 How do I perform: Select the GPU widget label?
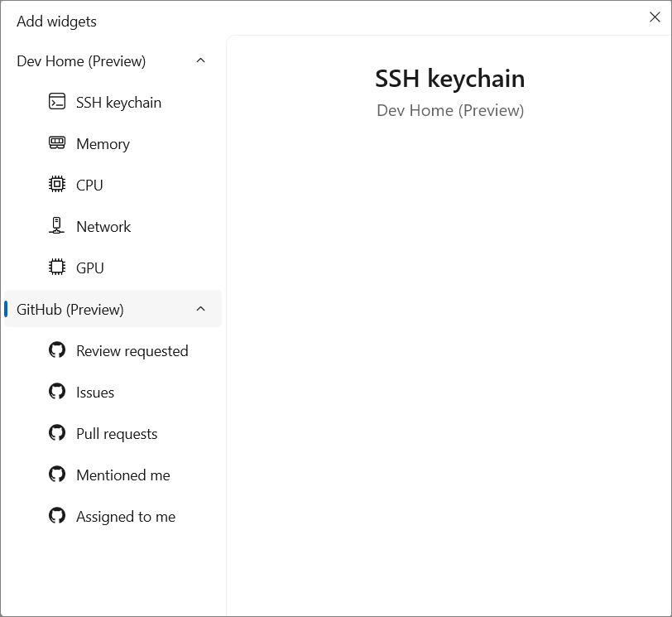(x=90, y=268)
